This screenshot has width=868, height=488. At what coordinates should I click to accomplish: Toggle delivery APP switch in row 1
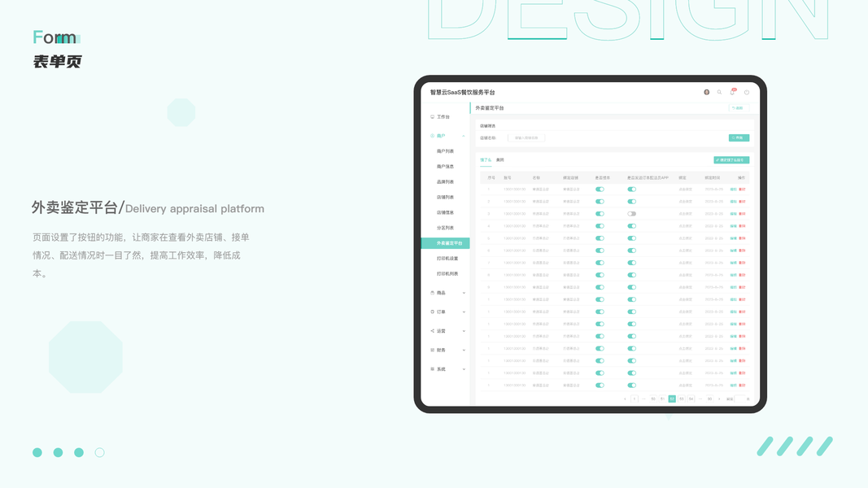[631, 190]
